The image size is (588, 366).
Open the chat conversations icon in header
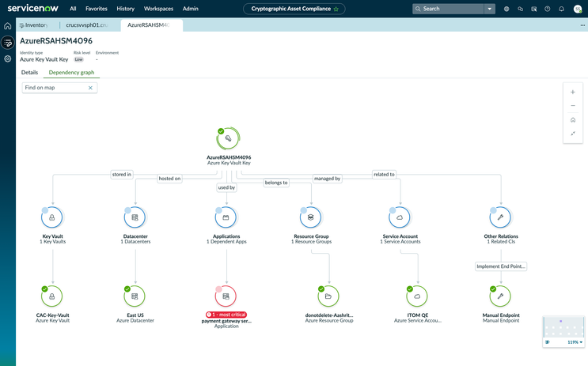click(520, 9)
